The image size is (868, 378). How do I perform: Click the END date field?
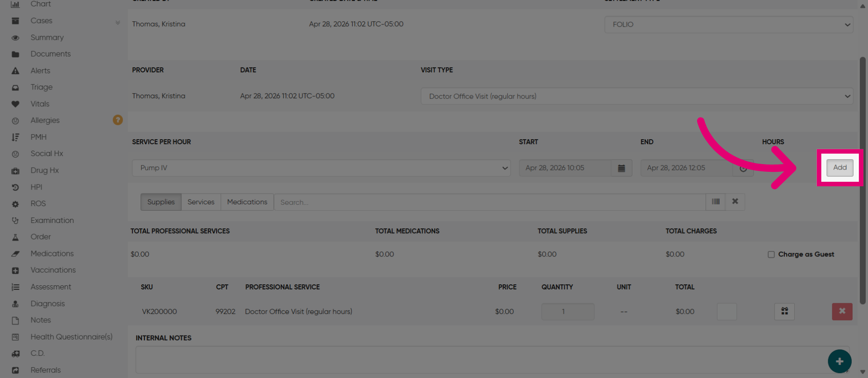686,168
